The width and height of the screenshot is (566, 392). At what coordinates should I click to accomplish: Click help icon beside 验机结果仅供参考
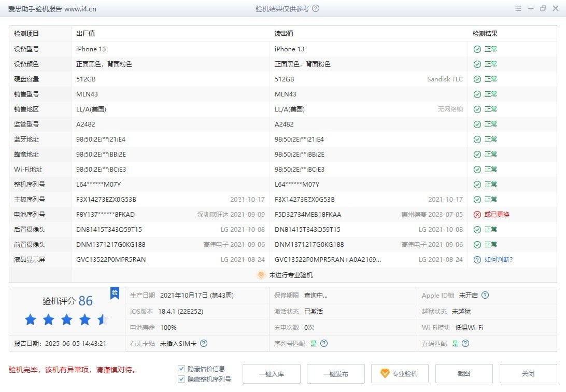click(316, 8)
